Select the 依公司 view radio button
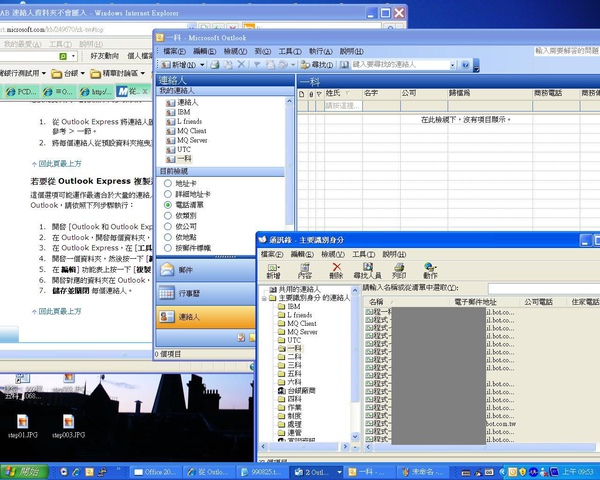600x480 pixels. point(168,226)
